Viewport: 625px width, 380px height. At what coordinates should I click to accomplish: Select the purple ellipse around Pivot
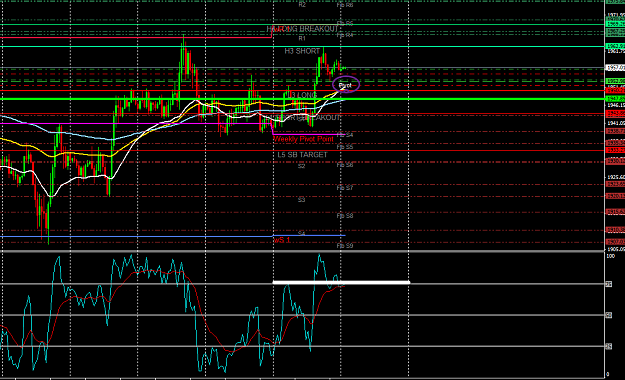(x=346, y=84)
